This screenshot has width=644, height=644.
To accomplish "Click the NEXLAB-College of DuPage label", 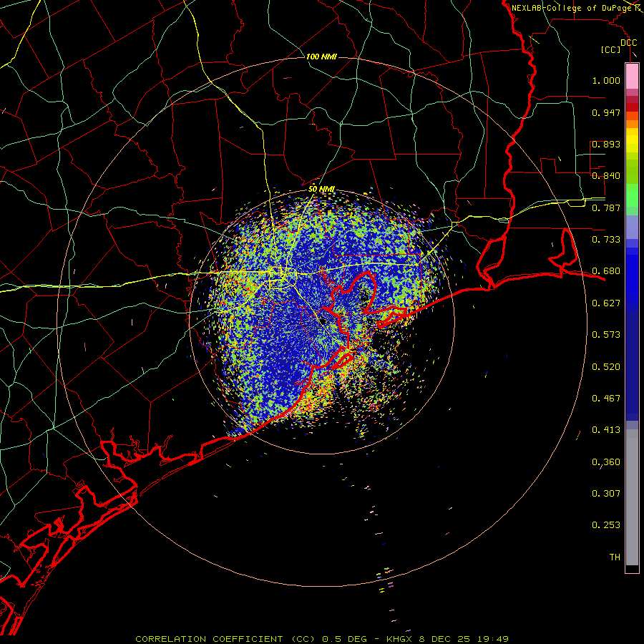I will [x=572, y=8].
